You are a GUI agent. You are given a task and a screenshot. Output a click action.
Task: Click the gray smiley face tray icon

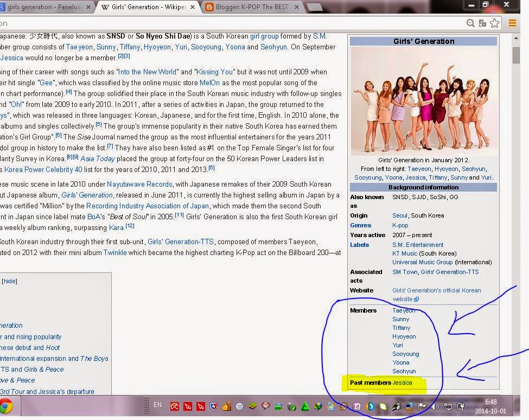(x=239, y=406)
